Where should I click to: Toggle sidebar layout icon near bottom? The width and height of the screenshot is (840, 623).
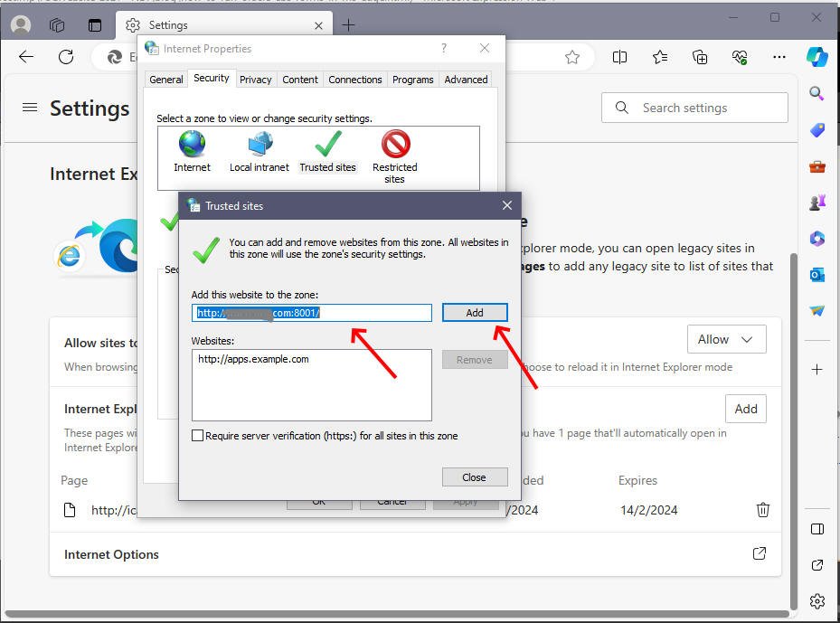pyautogui.click(x=817, y=529)
